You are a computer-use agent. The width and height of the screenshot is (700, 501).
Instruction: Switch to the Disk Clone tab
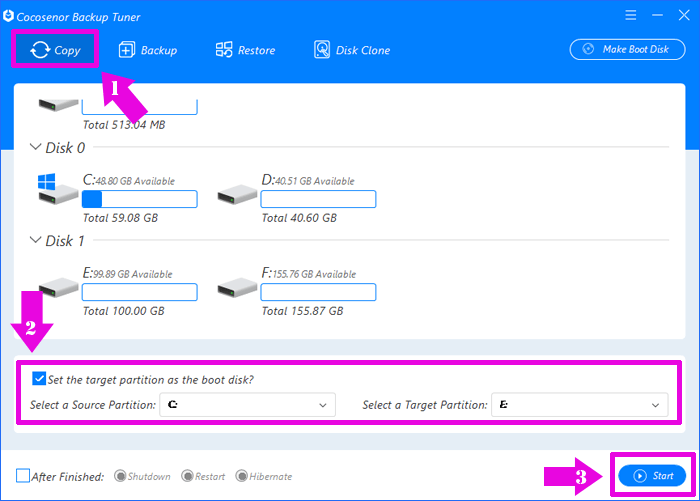pyautogui.click(x=352, y=50)
